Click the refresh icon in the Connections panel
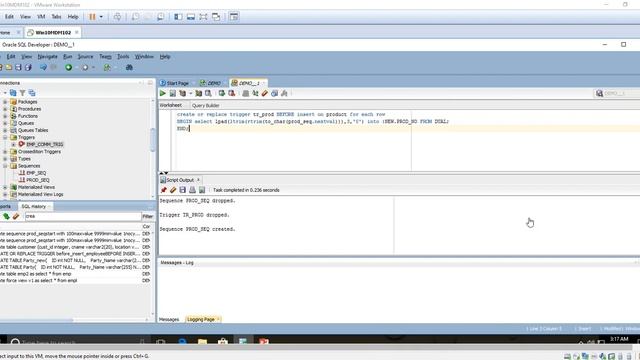 tap(13, 93)
